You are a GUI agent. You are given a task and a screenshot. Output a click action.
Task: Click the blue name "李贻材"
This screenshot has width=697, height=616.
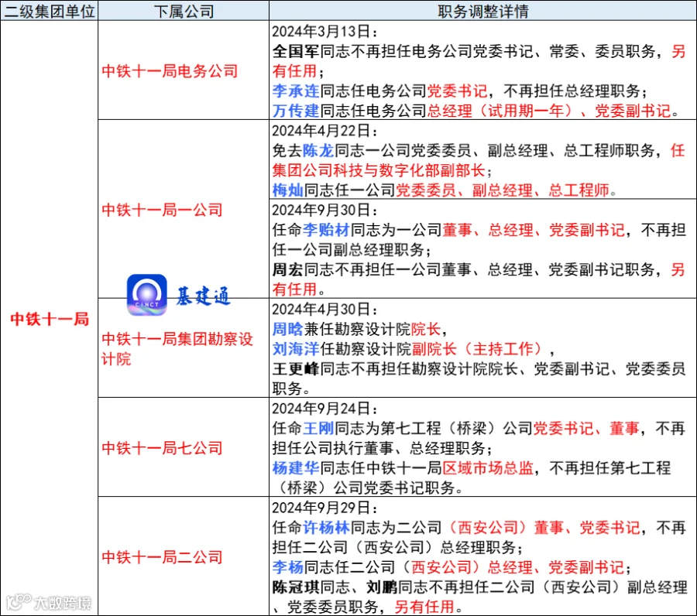point(326,230)
